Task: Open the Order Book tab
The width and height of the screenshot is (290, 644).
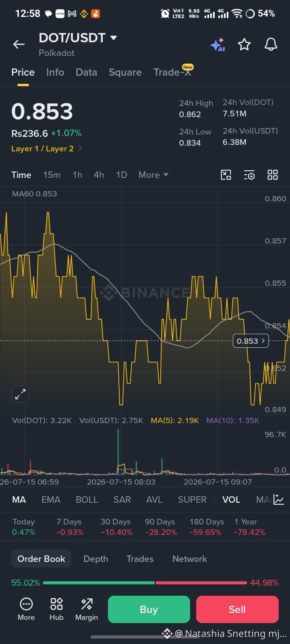Action: pos(41,559)
